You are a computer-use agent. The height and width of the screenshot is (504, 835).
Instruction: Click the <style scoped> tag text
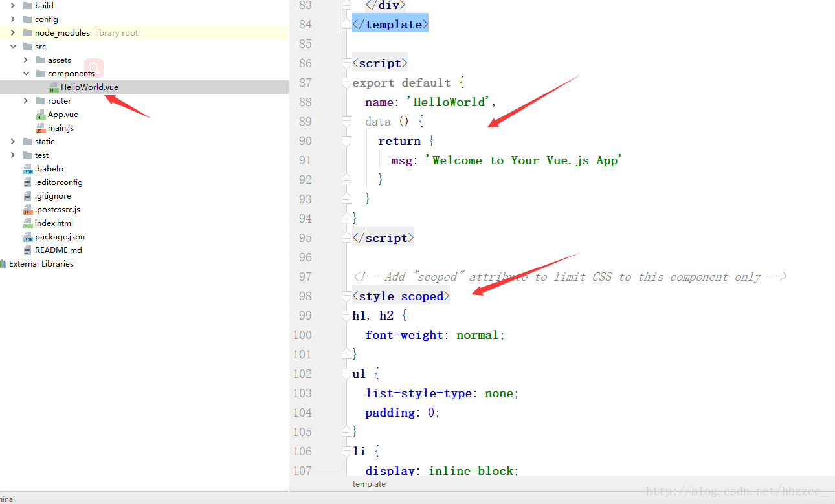[401, 296]
